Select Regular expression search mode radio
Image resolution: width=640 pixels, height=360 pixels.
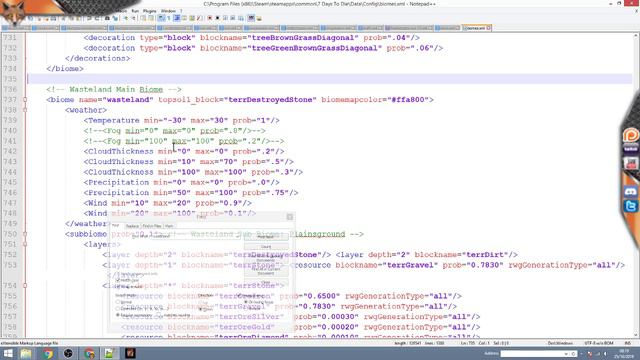(x=118, y=315)
